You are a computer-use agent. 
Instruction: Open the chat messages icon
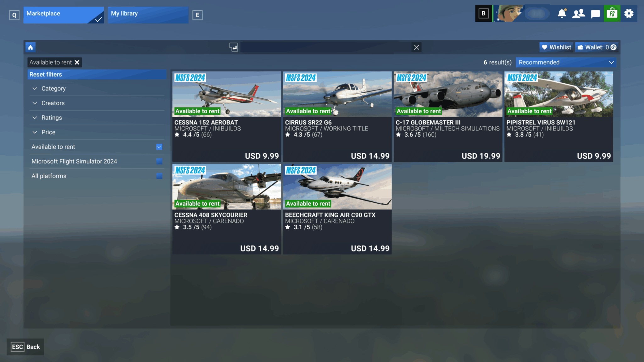[595, 14]
